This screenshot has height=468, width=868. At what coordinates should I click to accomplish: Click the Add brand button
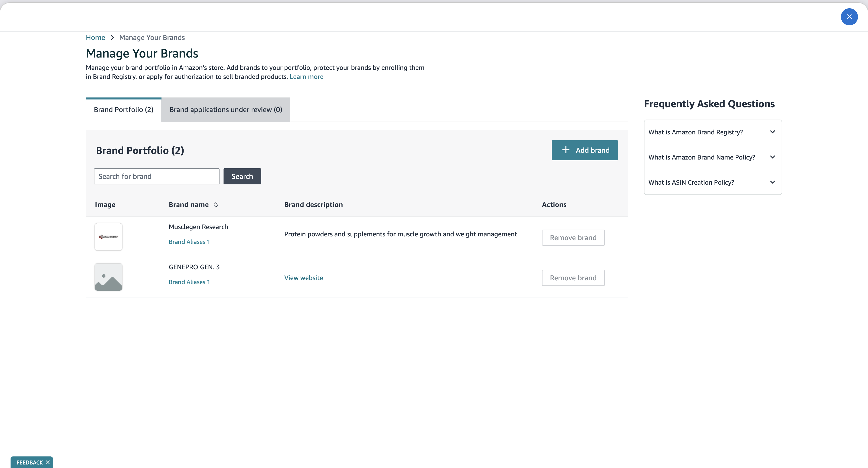click(x=585, y=150)
